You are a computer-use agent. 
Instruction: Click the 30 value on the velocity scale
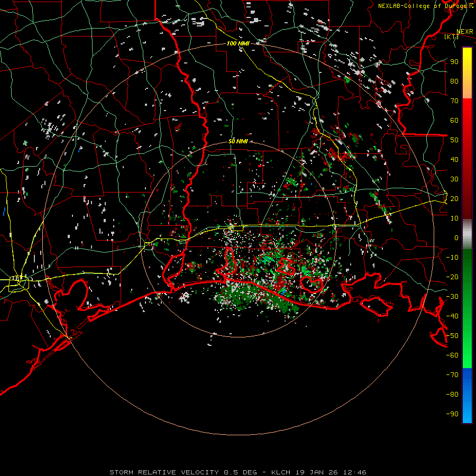454,179
